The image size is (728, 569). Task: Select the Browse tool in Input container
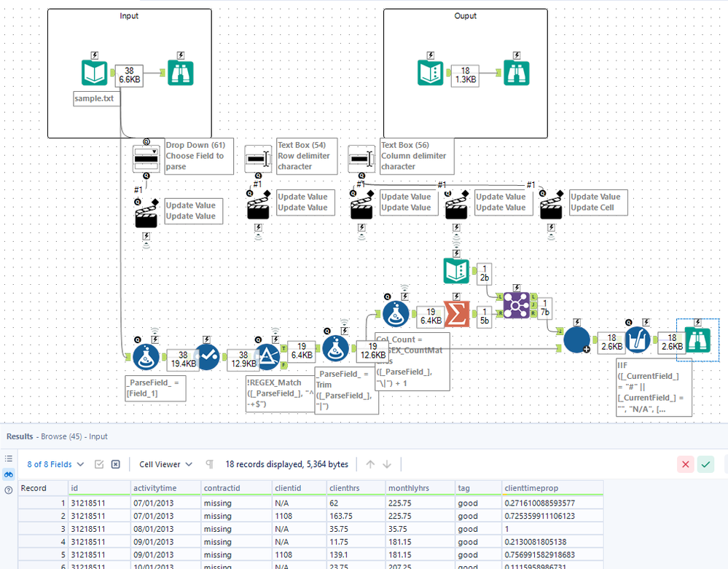point(181,73)
